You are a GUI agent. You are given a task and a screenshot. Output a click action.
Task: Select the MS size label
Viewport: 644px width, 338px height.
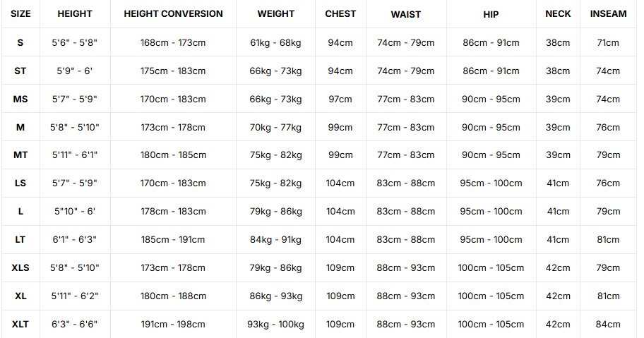pos(20,99)
